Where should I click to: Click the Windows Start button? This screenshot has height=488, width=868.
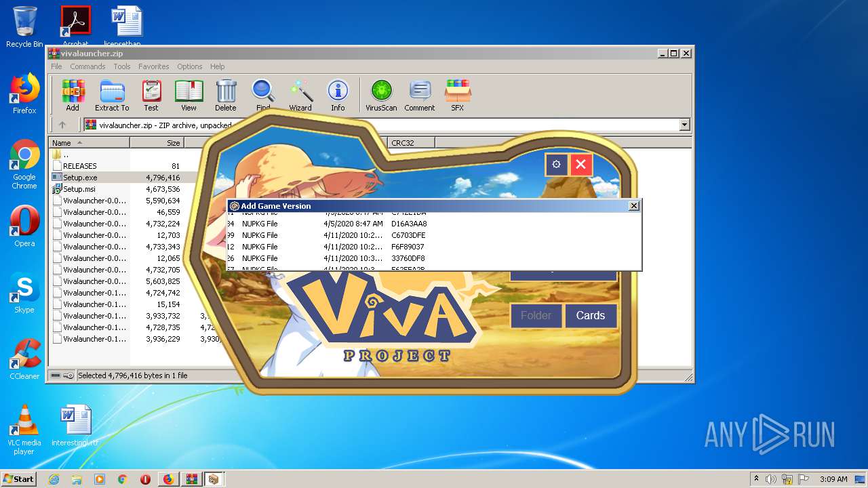(18, 479)
